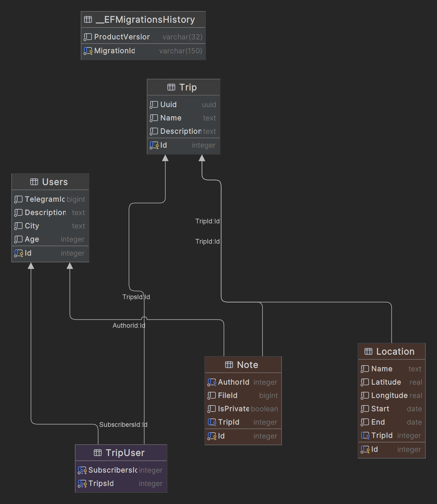The width and height of the screenshot is (437, 504).
Task: Click the TripsId:Id relationship label
Action: (x=136, y=297)
